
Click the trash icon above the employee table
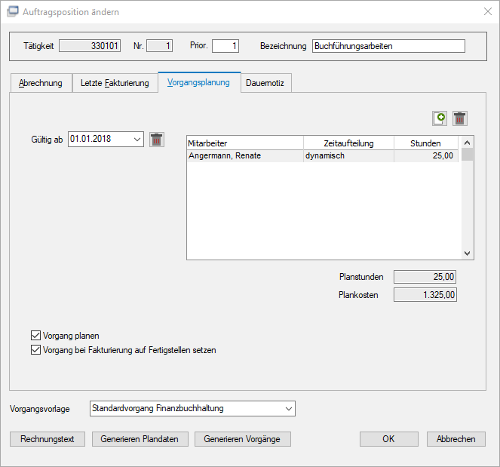pyautogui.click(x=460, y=118)
